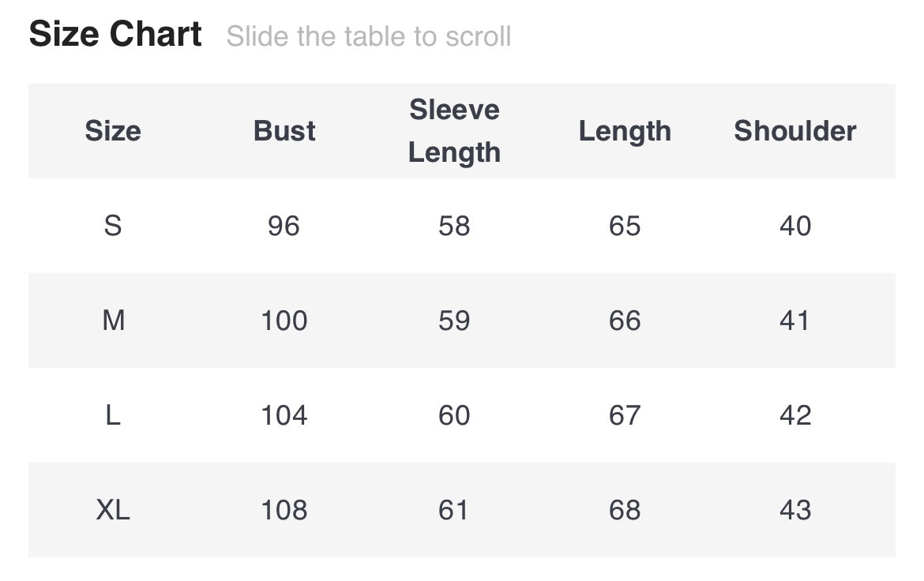Select sleeve length value 60
The width and height of the screenshot is (924, 581).
coord(454,416)
